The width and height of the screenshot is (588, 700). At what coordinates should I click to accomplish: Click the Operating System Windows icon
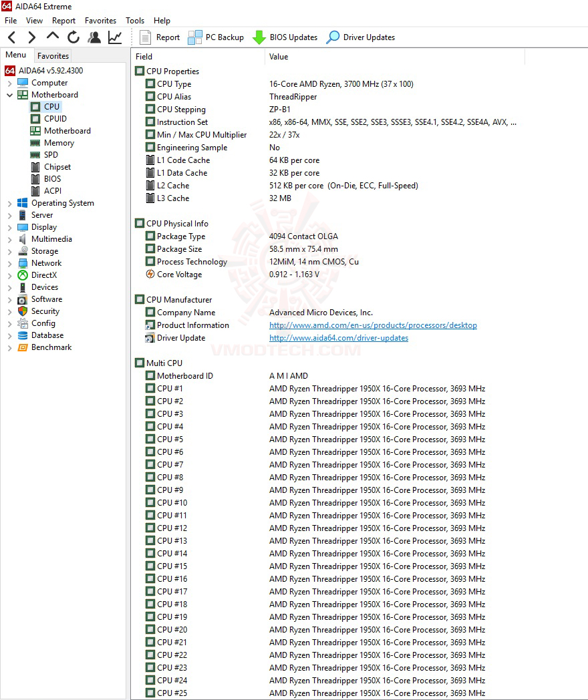[22, 203]
